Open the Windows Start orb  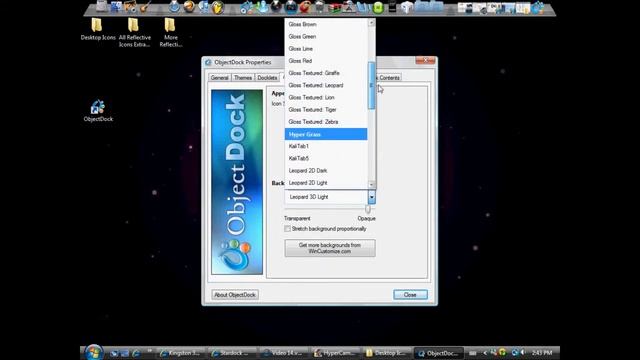click(93, 353)
